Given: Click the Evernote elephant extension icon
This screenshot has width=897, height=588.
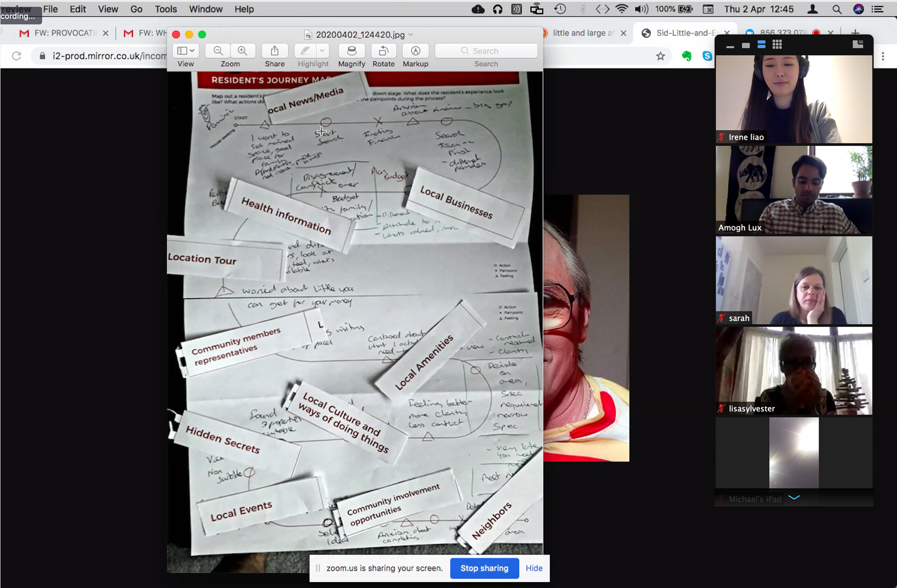Looking at the screenshot, I should (686, 56).
